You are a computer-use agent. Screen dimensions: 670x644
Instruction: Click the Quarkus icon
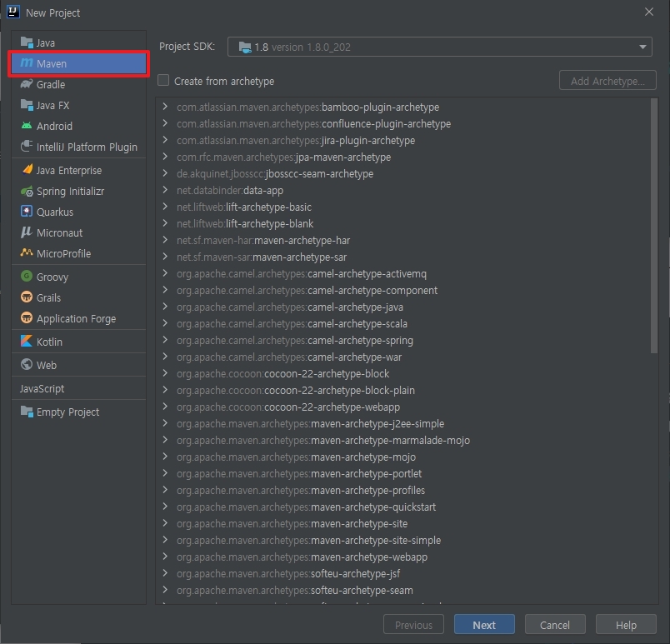click(x=27, y=212)
